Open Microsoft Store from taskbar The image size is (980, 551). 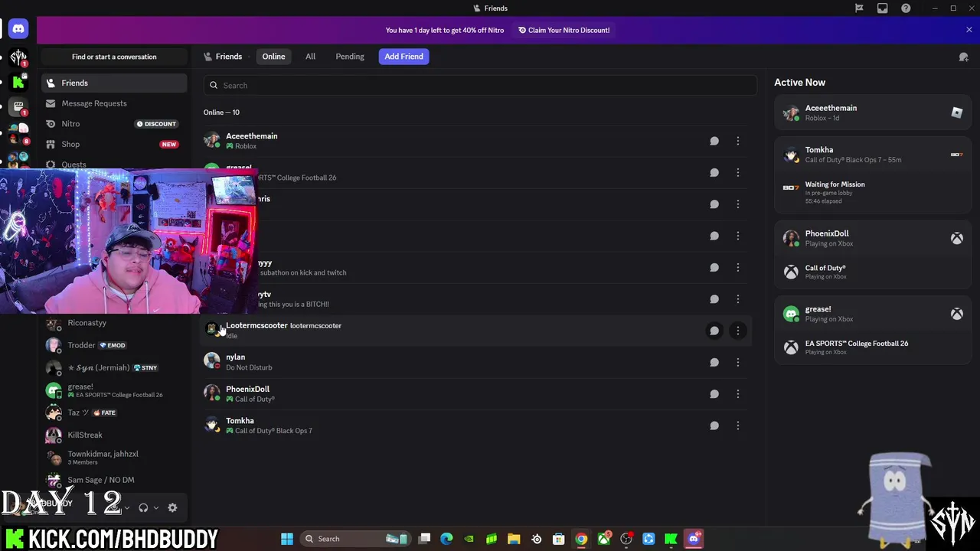coord(559,539)
